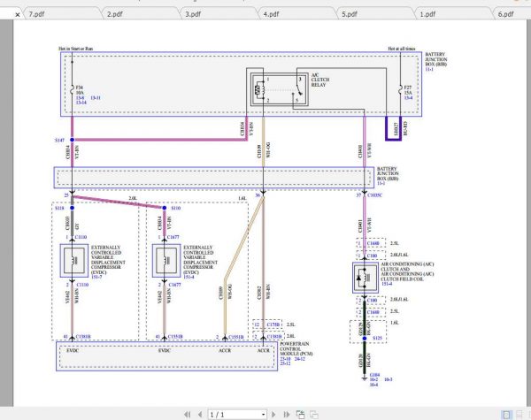This screenshot has height=420, width=531.
Task: Go to the first page
Action: 187,414
